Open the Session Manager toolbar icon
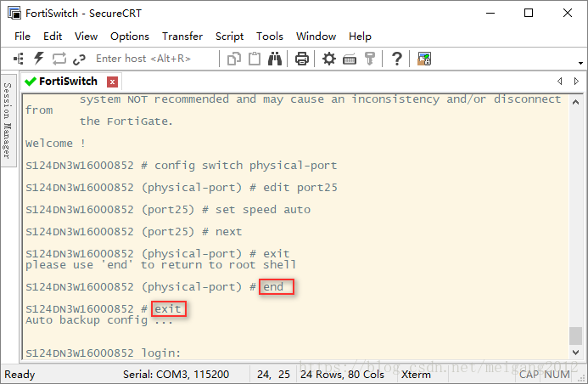 19,59
